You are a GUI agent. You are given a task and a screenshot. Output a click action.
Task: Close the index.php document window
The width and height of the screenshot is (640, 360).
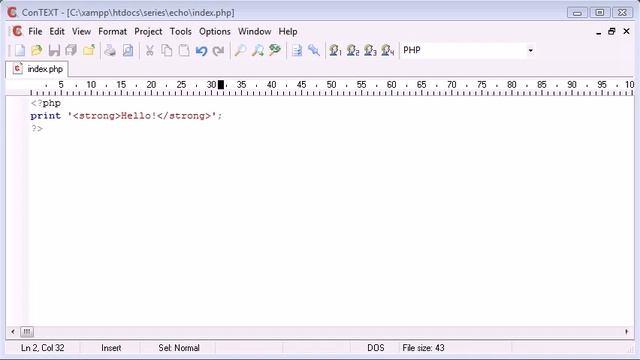point(626,31)
